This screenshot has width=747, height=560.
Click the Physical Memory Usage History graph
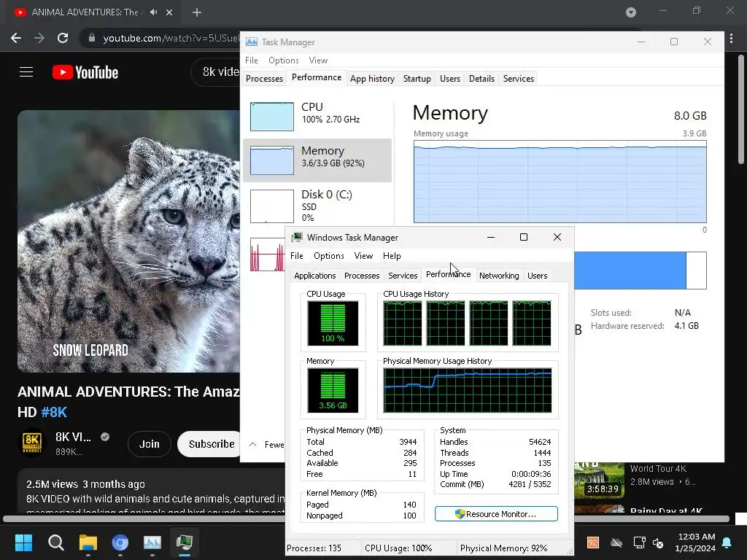[x=468, y=390]
